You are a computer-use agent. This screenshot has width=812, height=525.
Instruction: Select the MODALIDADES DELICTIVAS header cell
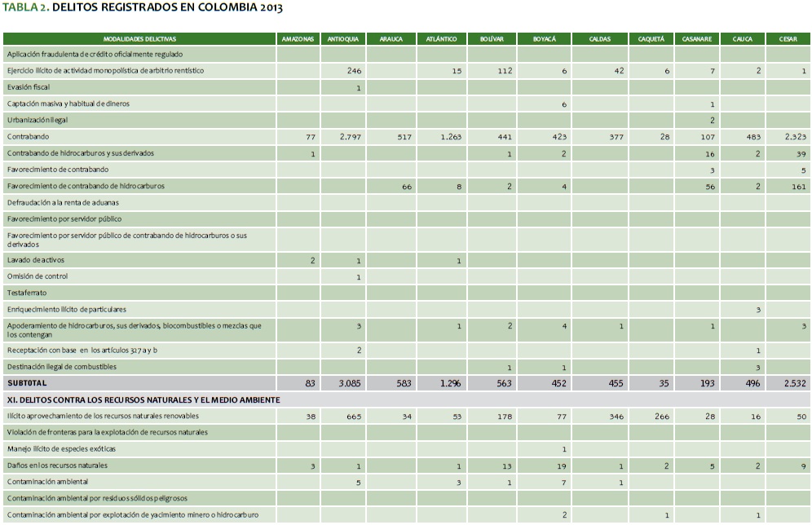click(x=139, y=39)
